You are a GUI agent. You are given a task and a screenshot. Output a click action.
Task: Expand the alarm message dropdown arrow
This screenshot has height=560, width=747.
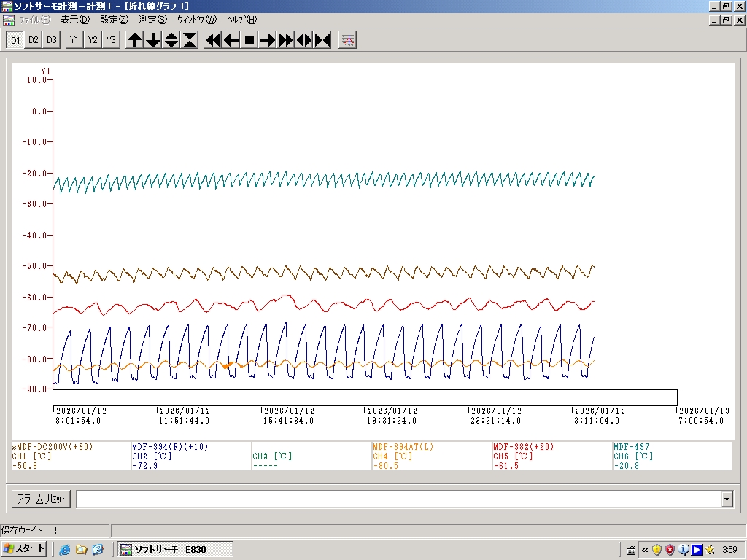727,499
